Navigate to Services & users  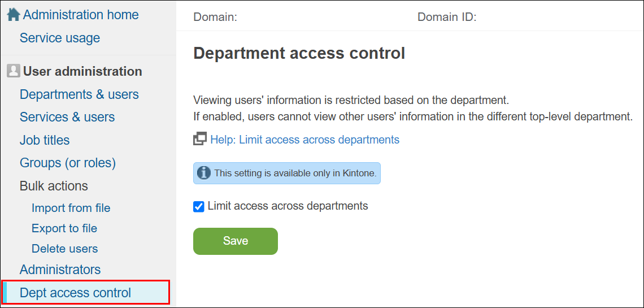[x=67, y=117]
